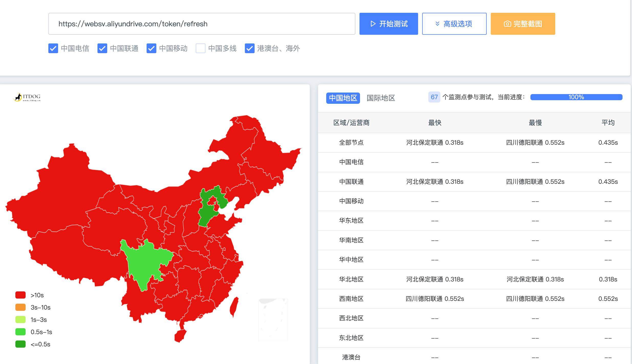Image resolution: width=632 pixels, height=364 pixels.
Task: Click the red >10s legend swatch
Action: tap(20, 295)
